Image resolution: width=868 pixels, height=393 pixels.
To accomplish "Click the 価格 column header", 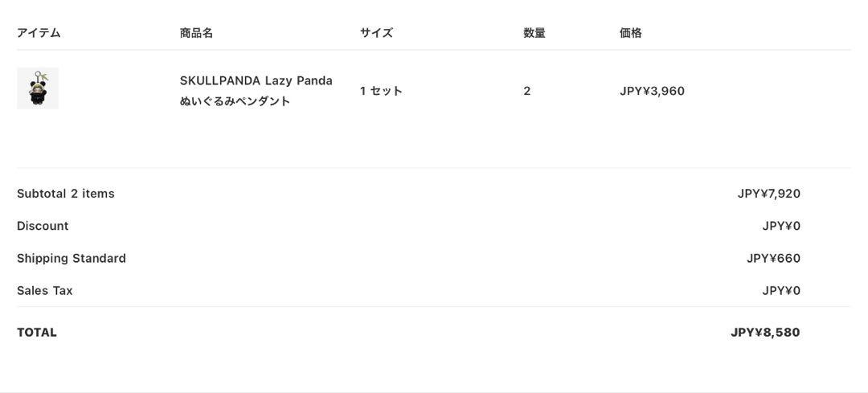I will point(631,33).
